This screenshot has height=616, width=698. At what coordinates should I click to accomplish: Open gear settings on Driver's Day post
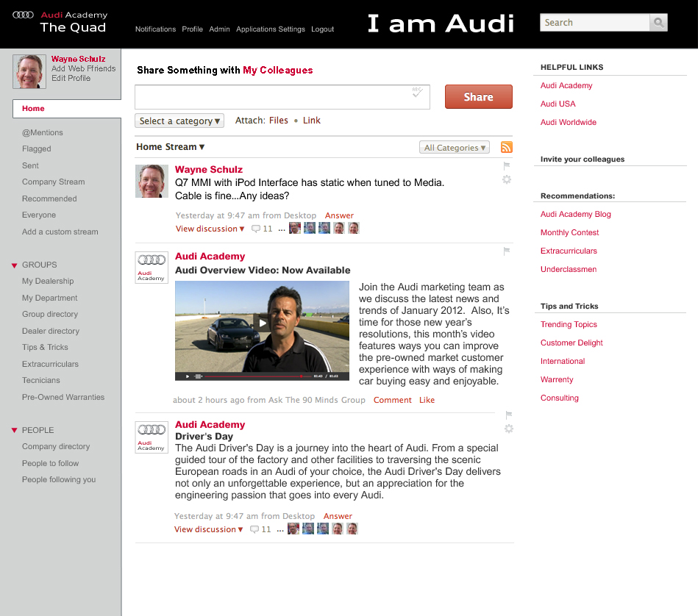pos(509,429)
